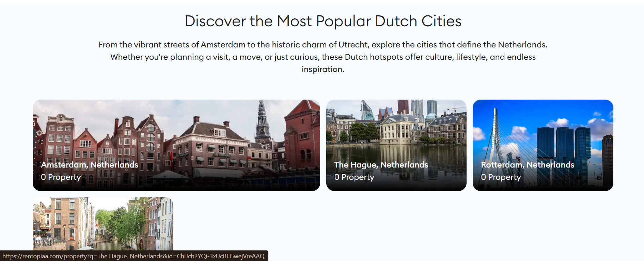Image resolution: width=644 pixels, height=261 pixels.
Task: Click the "Rotterdam, Netherlands" title text
Action: tap(528, 165)
